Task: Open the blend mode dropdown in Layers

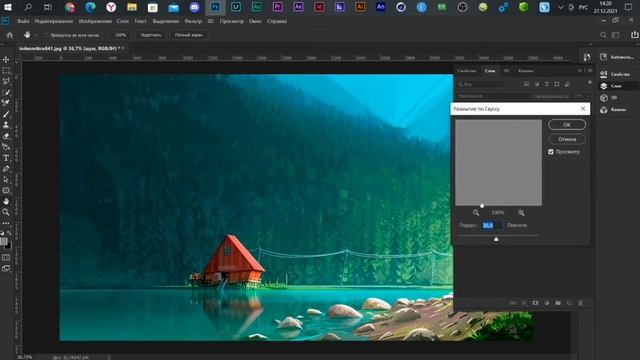Action: click(x=493, y=96)
